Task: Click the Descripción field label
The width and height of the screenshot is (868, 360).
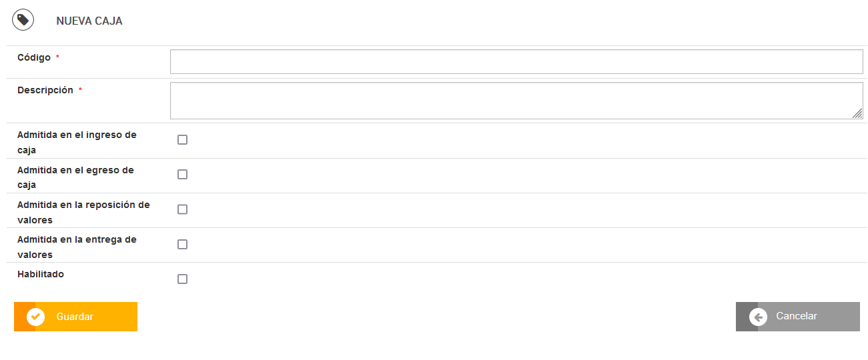Action: [x=45, y=90]
